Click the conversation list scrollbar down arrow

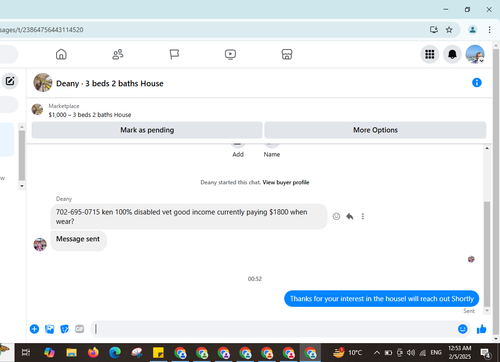(22, 186)
